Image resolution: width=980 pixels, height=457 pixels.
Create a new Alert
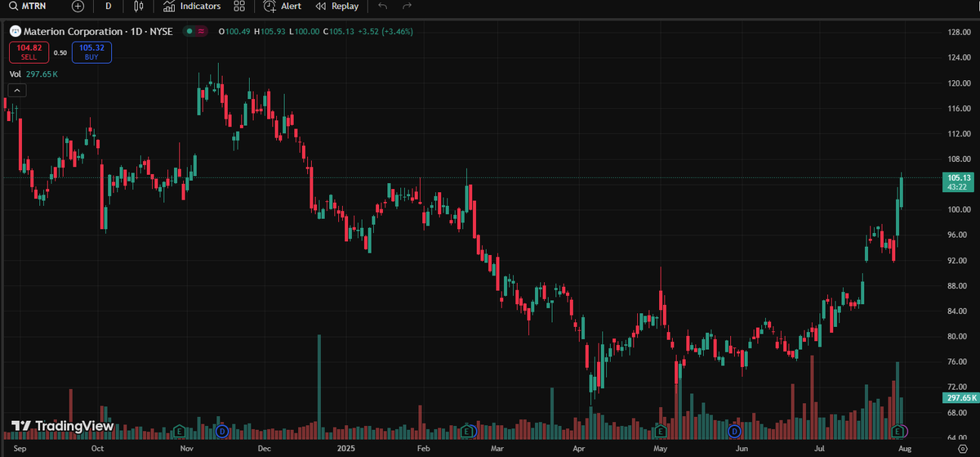tap(283, 7)
